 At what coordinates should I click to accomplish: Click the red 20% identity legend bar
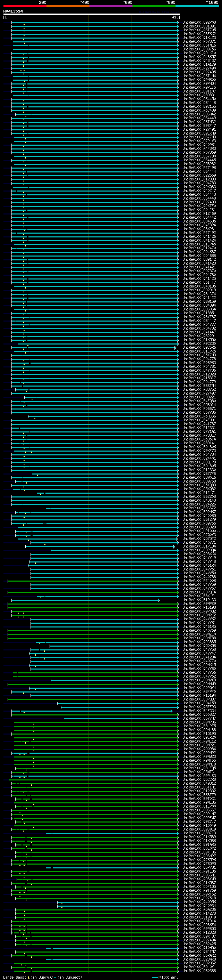click(25, 6)
